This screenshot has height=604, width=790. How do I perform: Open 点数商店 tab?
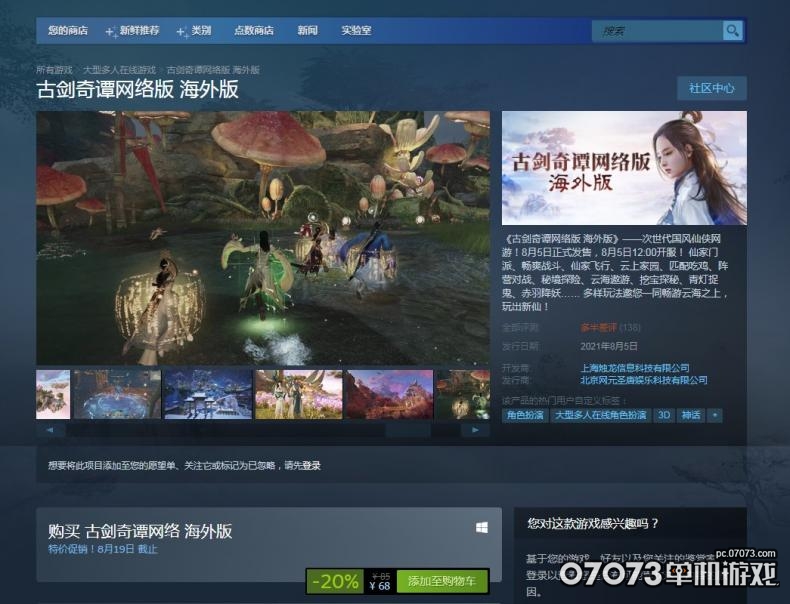(253, 30)
